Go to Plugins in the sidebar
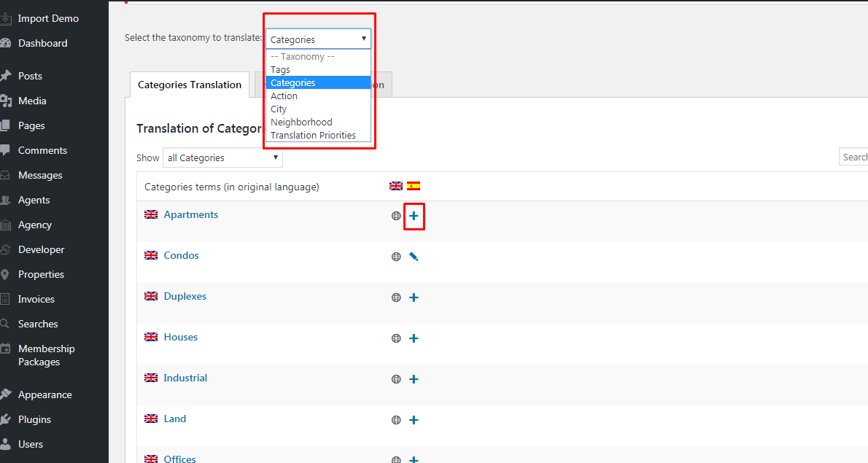The height and width of the screenshot is (463, 868). 34,419
